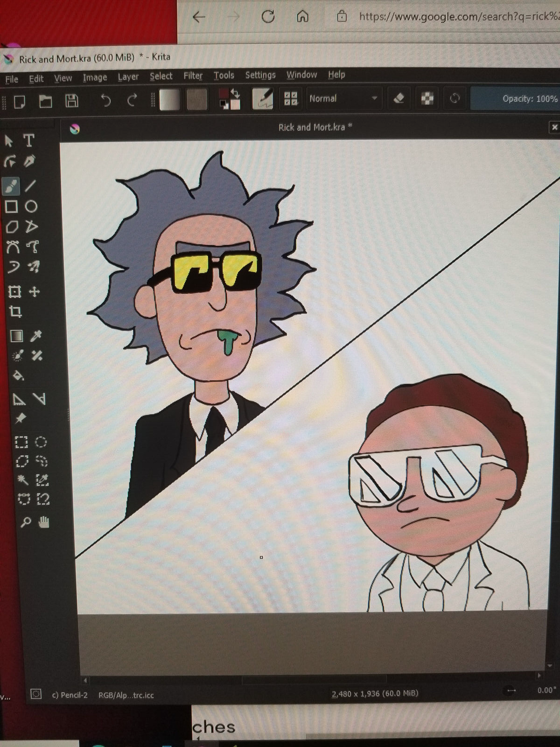Open the brush preset chooser
The height and width of the screenshot is (747, 560).
[x=263, y=99]
